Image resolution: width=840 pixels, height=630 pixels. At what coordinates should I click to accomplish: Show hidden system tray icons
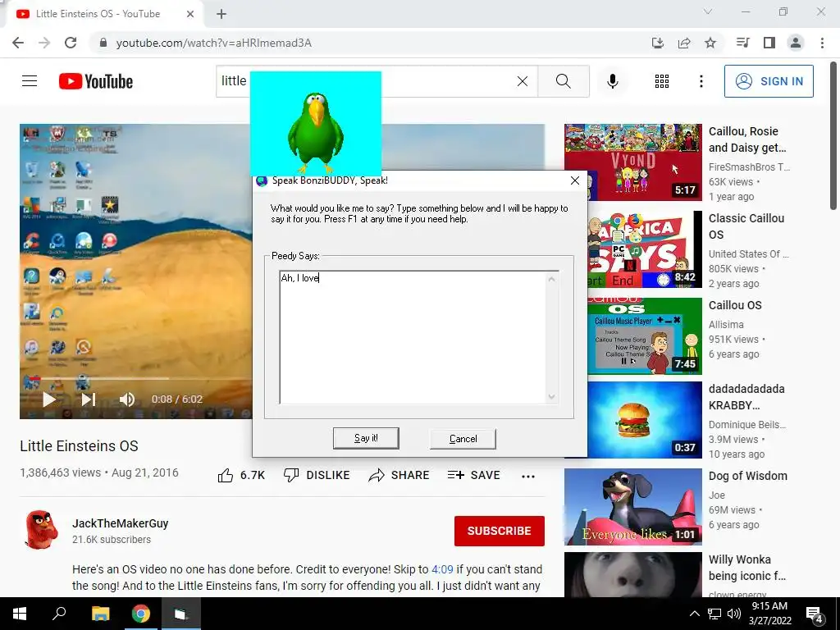(694, 614)
